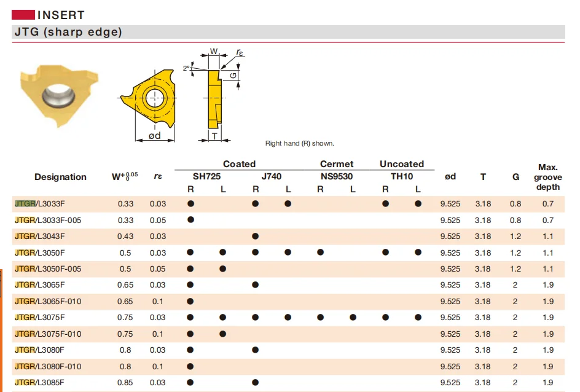Viewport: 580px width, 392px height.
Task: Click the SH725 L dot in JTGR/L3075F-010 row
Action: pyautogui.click(x=222, y=334)
